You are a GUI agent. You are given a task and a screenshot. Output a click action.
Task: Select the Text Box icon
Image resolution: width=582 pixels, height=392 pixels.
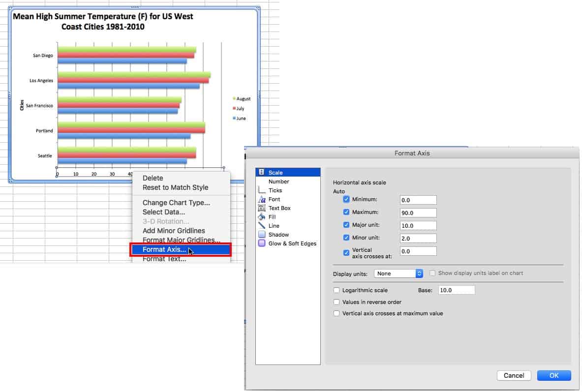261,208
